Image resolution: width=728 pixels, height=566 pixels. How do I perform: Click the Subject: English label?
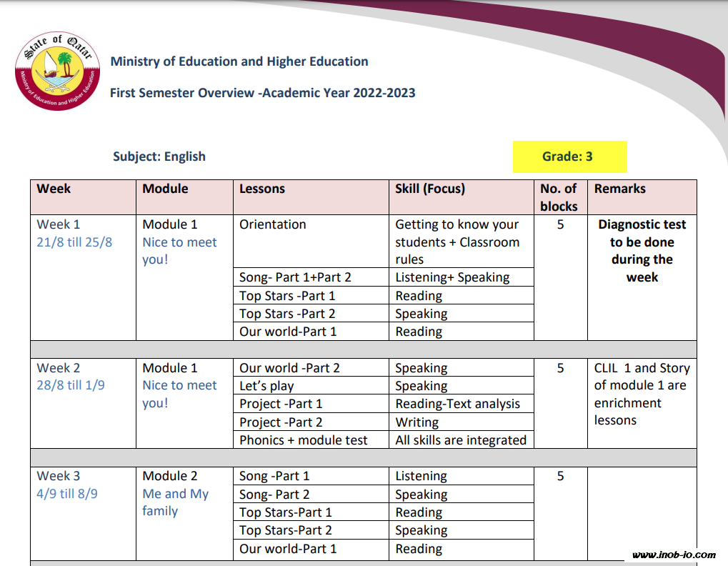click(159, 157)
